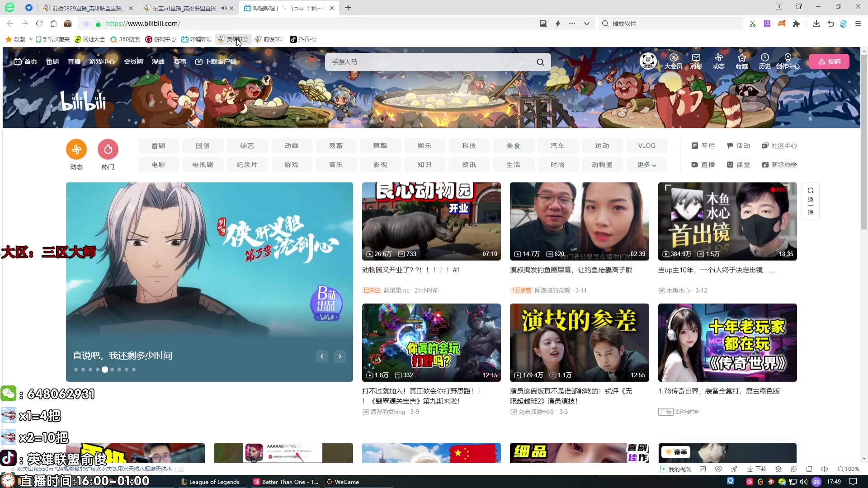Open the 创作中心 lightbulb icon
Viewport: 868px width, 488px height.
[x=788, y=61]
